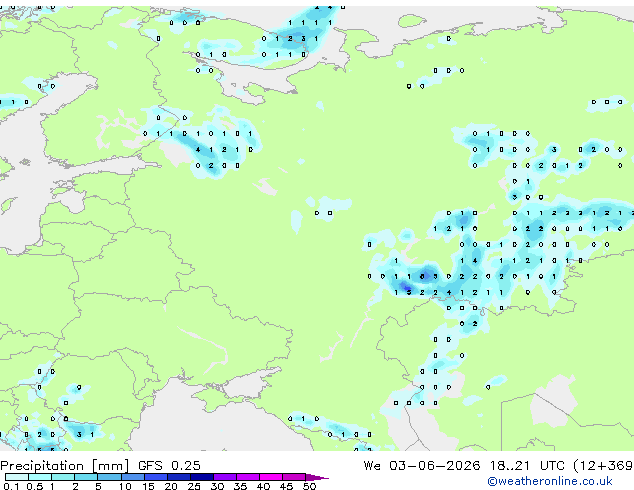Click the '18..21 UTC' time label
The image size is (634, 490).
pos(527,465)
